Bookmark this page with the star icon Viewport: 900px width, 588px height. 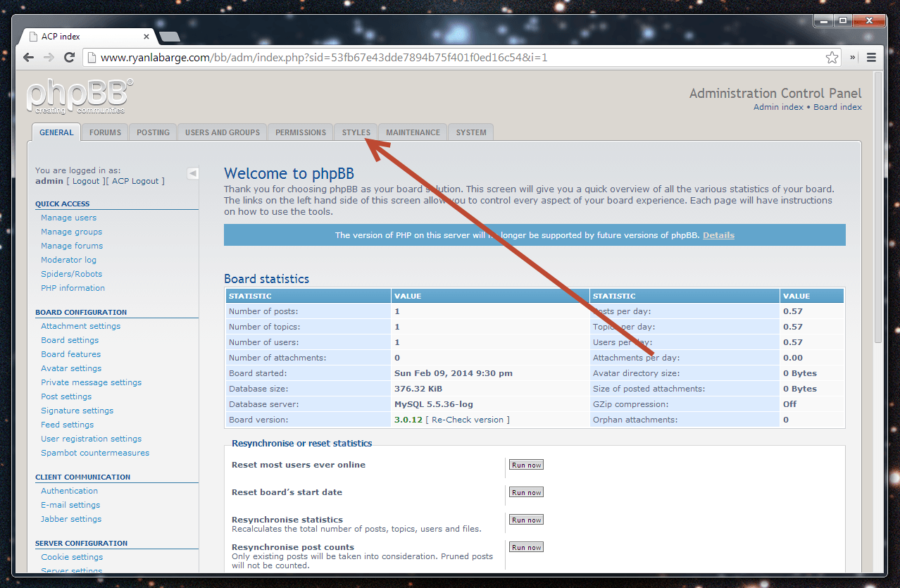(832, 58)
